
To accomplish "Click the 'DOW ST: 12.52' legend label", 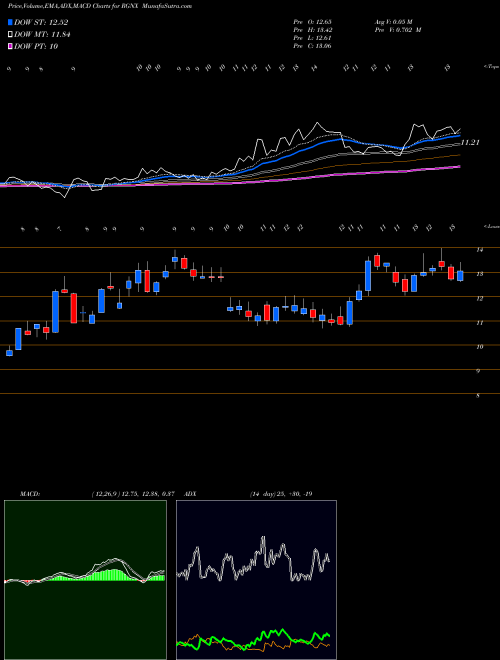I will tap(41, 23).
